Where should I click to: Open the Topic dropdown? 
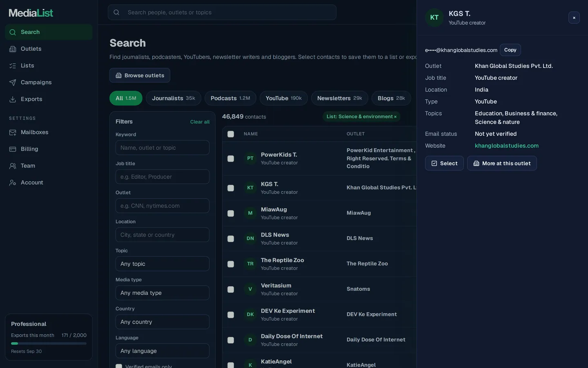pyautogui.click(x=163, y=264)
